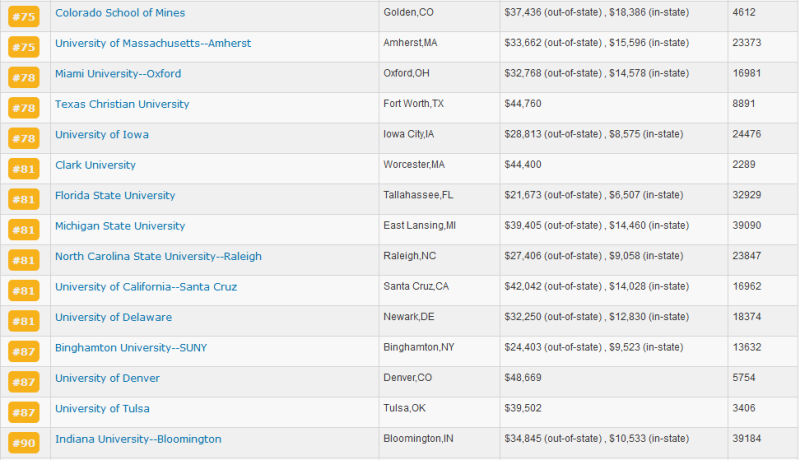Click the University of Tulsa link
800x460 pixels.
pos(101,409)
